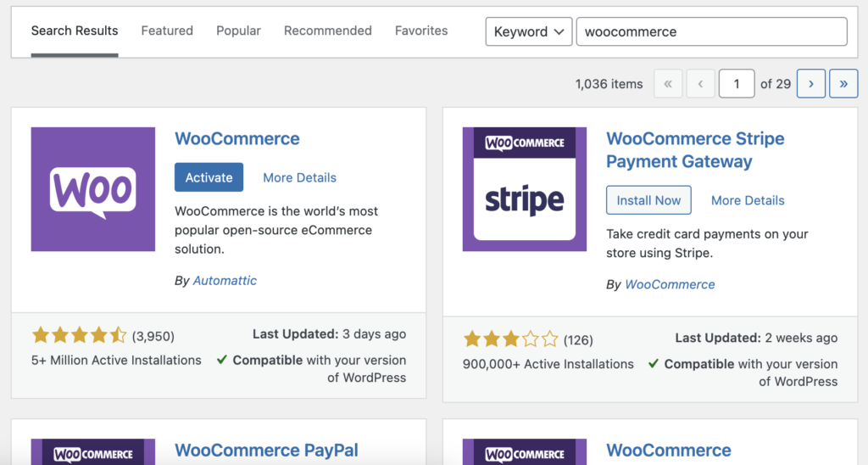Click the 900,000+ Active Installations text

point(548,364)
